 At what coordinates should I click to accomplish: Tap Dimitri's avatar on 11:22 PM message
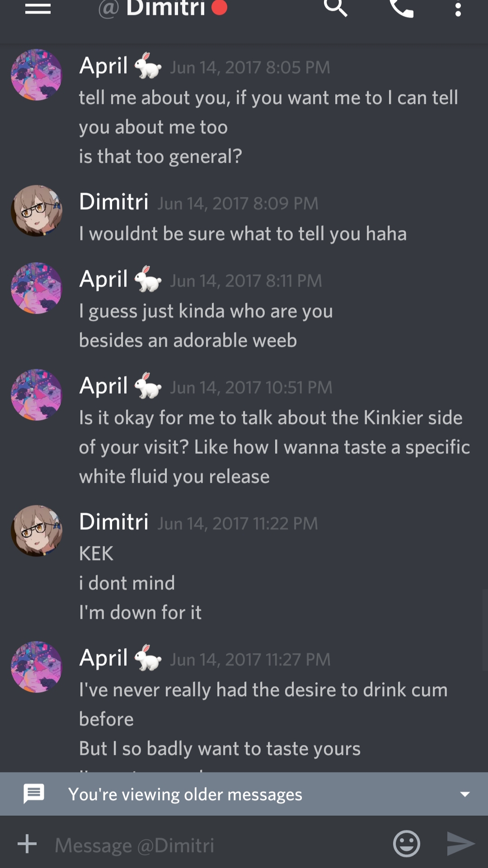pyautogui.click(x=37, y=530)
